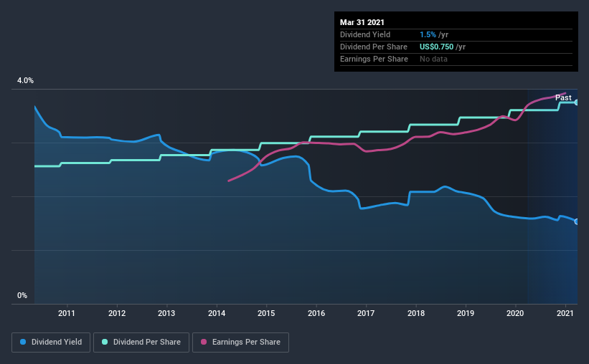The width and height of the screenshot is (589, 364).
Task: Toggle the Dividend Yield legend button
Action: point(52,343)
